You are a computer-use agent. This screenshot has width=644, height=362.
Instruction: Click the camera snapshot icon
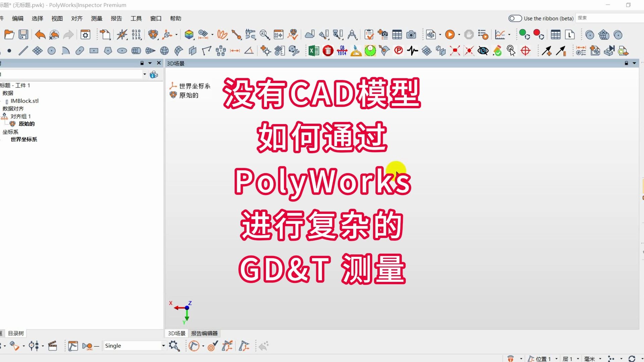(411, 35)
